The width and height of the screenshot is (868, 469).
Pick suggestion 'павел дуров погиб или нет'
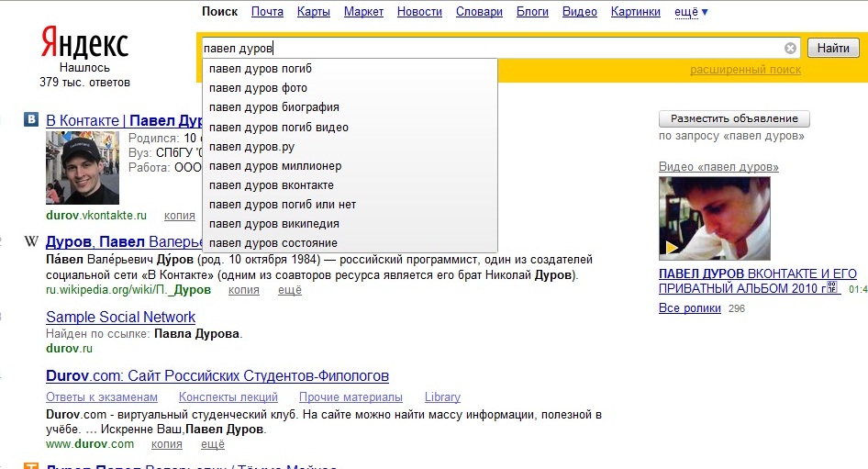pos(350,205)
